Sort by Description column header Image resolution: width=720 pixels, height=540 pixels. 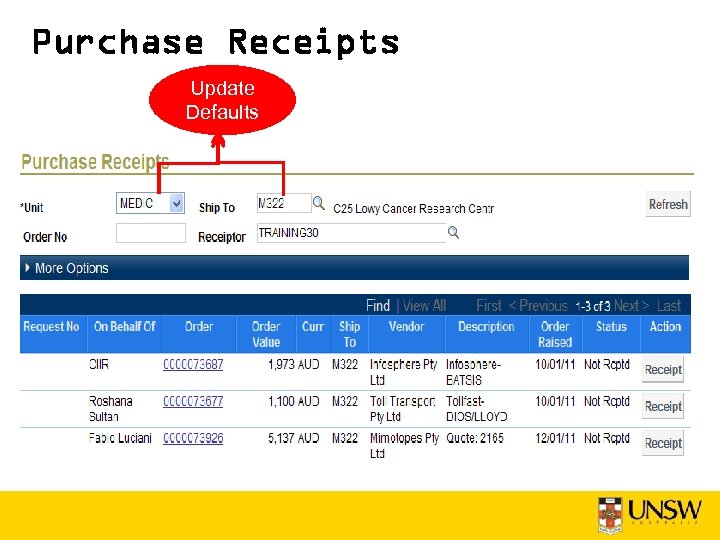point(486,326)
